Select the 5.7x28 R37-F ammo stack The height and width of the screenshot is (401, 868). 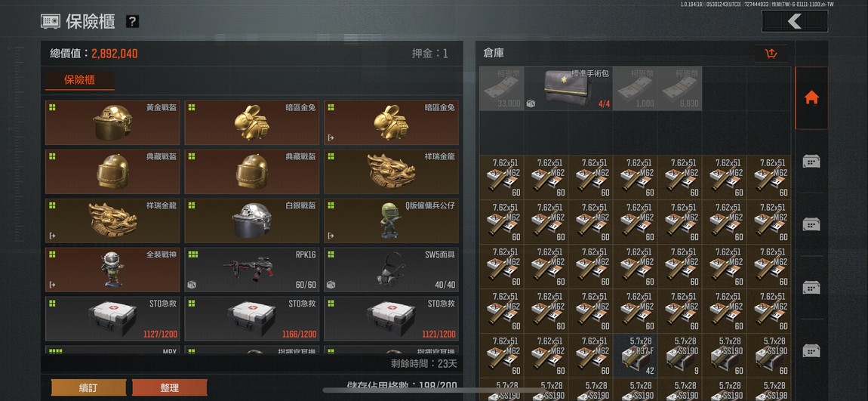pos(636,356)
